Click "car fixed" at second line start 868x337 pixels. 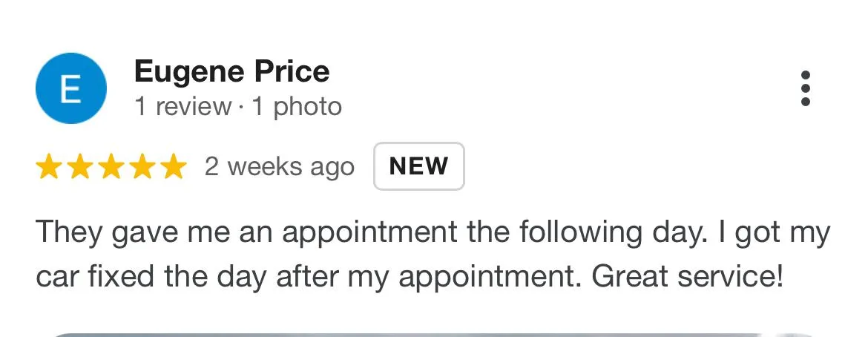[88, 276]
